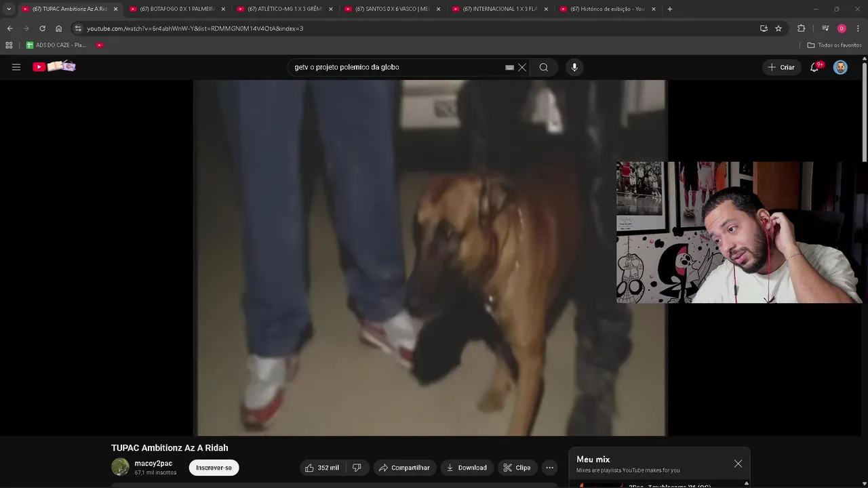Open the browser extensions menu
The image size is (868, 488).
point(802,28)
